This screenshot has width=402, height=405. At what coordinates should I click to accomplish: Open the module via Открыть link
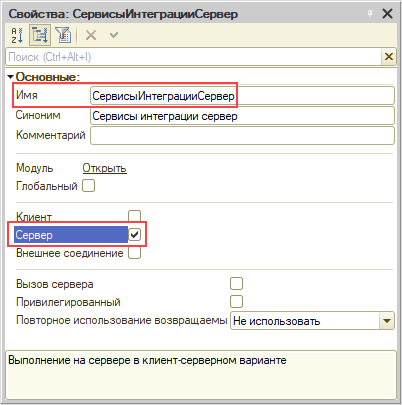coord(104,168)
